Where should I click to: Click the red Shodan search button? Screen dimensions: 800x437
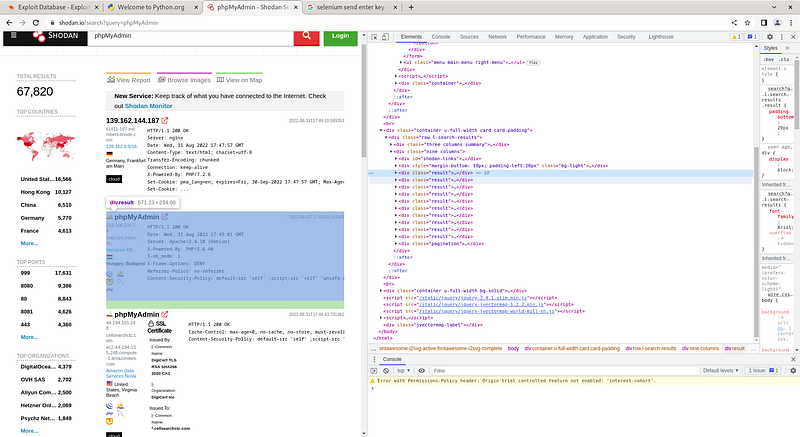click(306, 37)
